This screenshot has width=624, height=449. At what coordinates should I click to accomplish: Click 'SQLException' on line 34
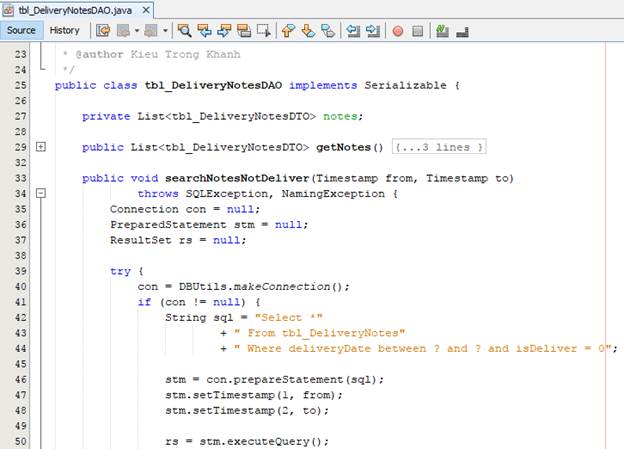227,194
